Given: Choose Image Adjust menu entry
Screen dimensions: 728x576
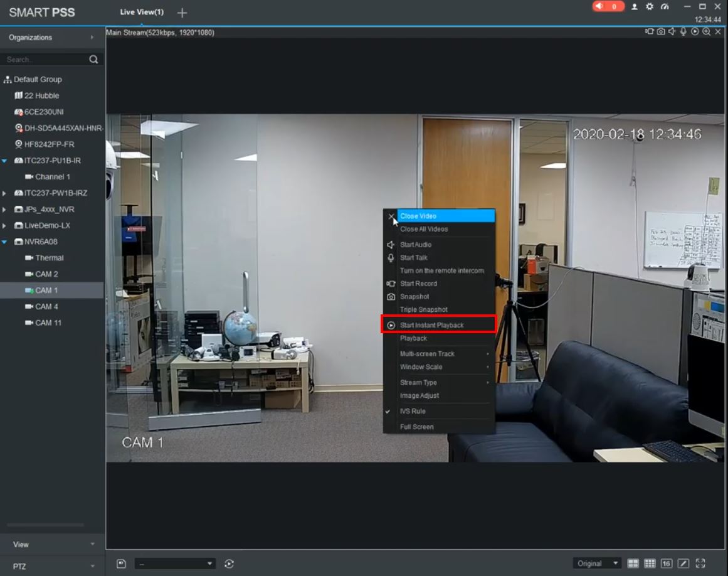Looking at the screenshot, I should point(439,395).
